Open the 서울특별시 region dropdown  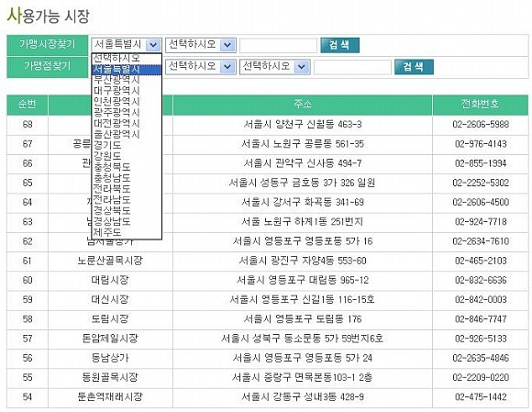click(x=127, y=45)
